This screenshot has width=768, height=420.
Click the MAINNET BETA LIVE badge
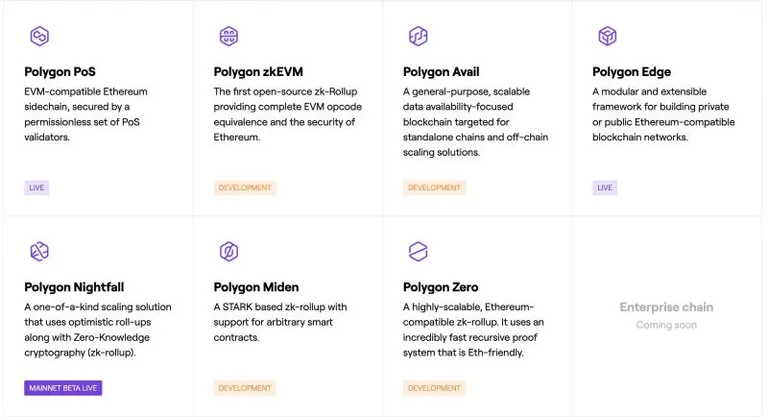click(x=63, y=388)
